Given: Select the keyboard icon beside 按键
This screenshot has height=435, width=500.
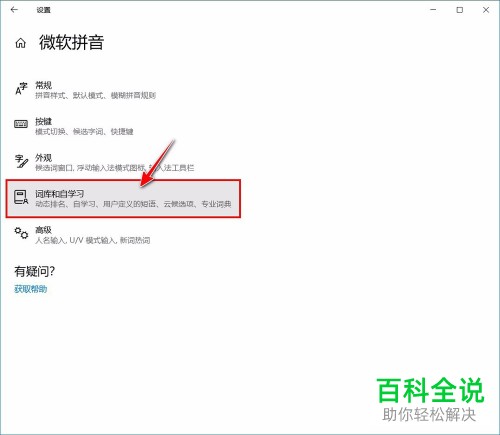Looking at the screenshot, I should 21,124.
